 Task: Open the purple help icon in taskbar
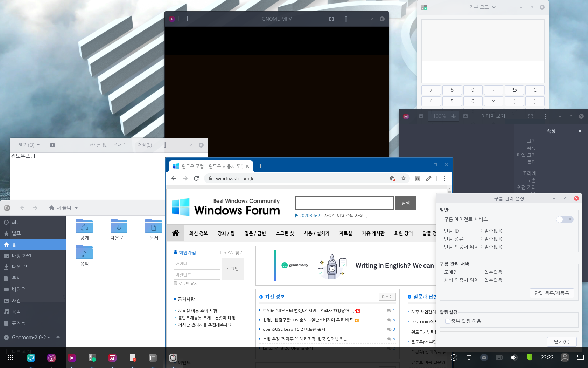pos(51,357)
